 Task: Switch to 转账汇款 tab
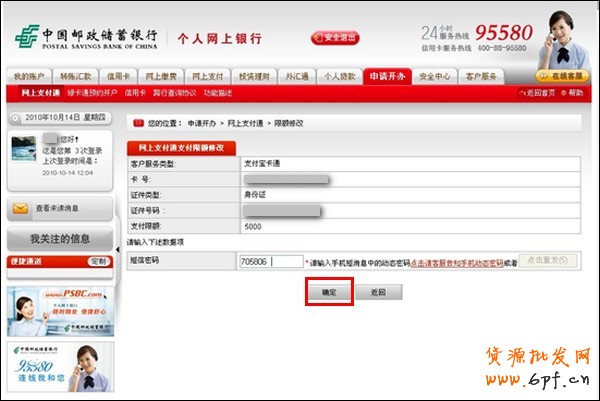pos(75,76)
